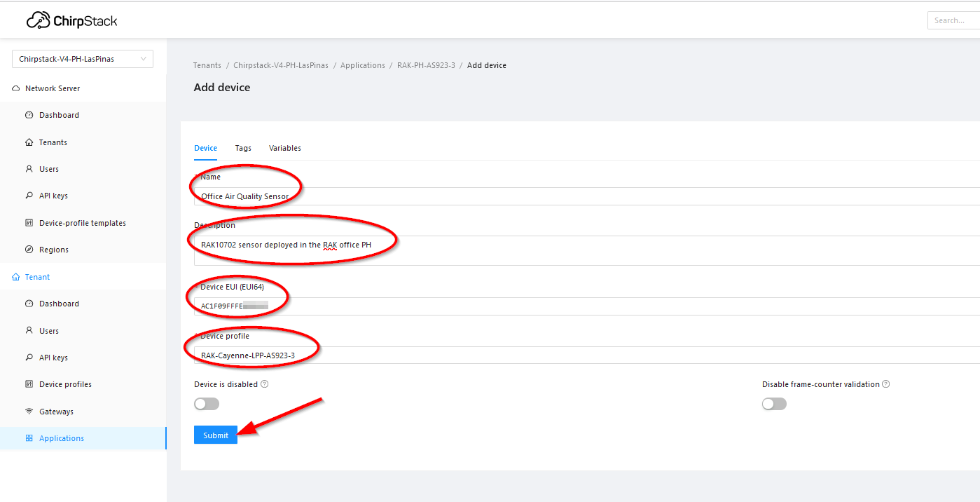Image resolution: width=980 pixels, height=502 pixels.
Task: Click the Device-profile templates icon
Action: pyautogui.click(x=29, y=223)
